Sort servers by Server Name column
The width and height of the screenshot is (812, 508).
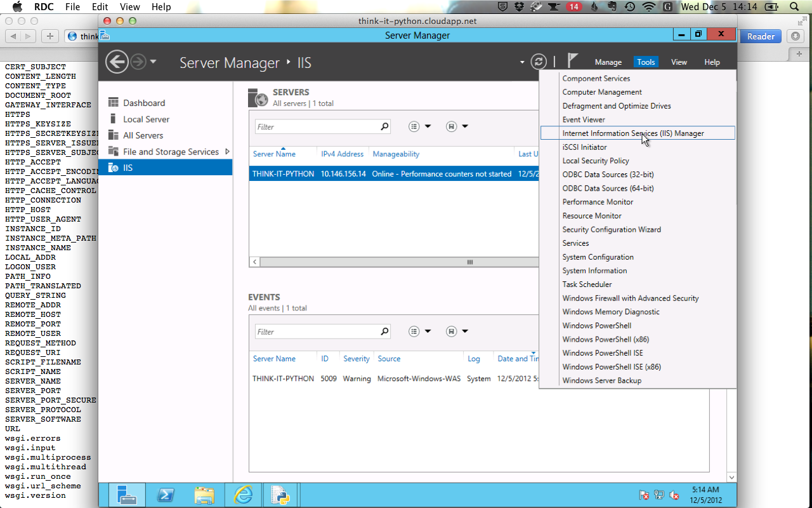coord(274,154)
